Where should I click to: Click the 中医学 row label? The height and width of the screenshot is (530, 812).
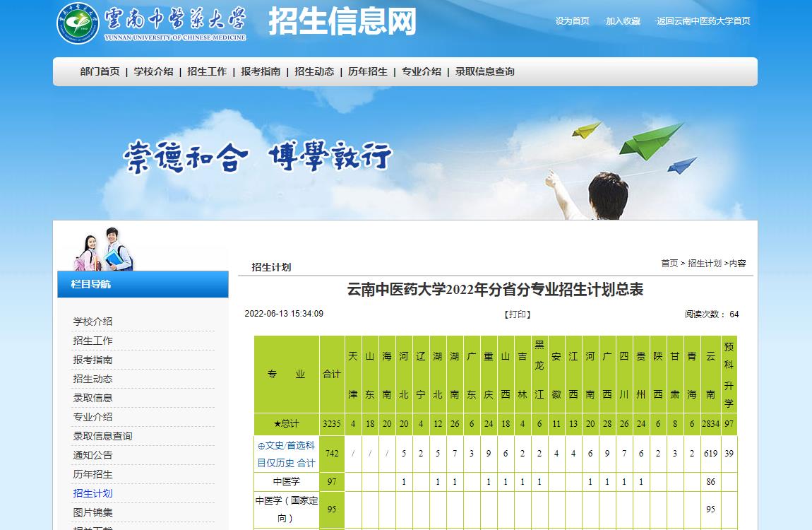click(x=287, y=482)
